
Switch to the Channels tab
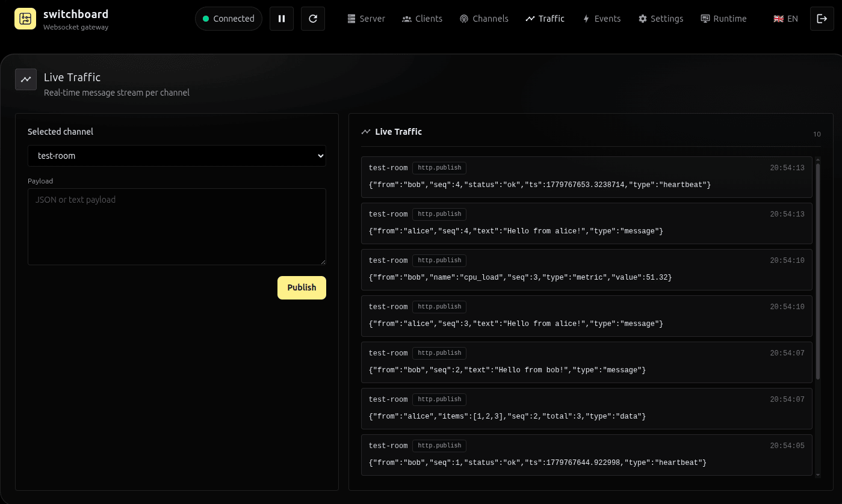(x=484, y=19)
